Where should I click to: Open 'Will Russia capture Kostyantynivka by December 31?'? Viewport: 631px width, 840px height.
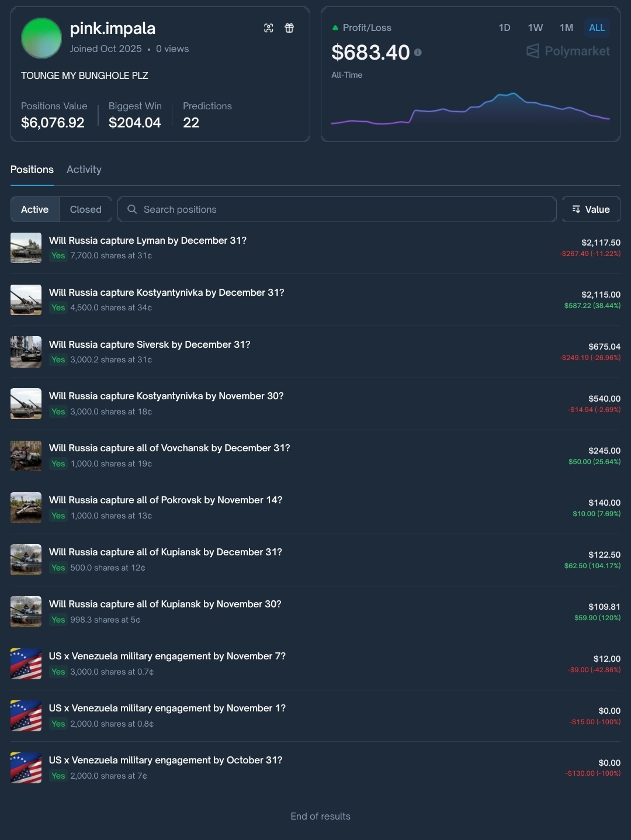tap(167, 292)
